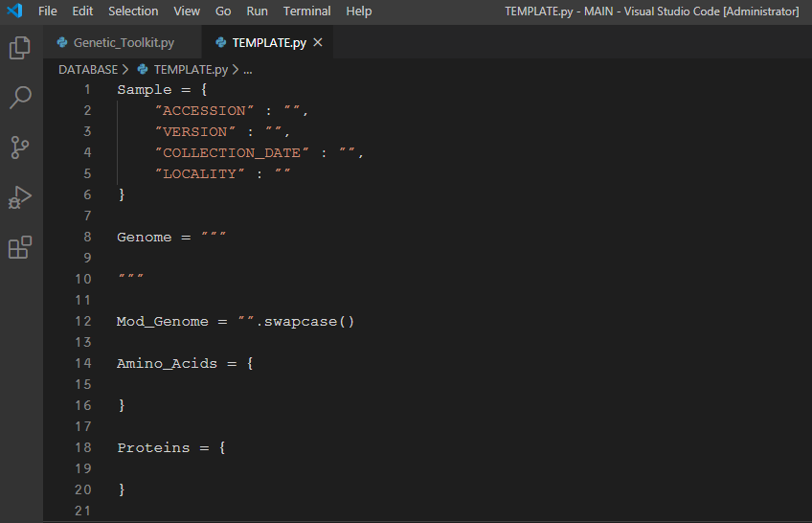
Task: Open the File menu
Action: pos(48,11)
